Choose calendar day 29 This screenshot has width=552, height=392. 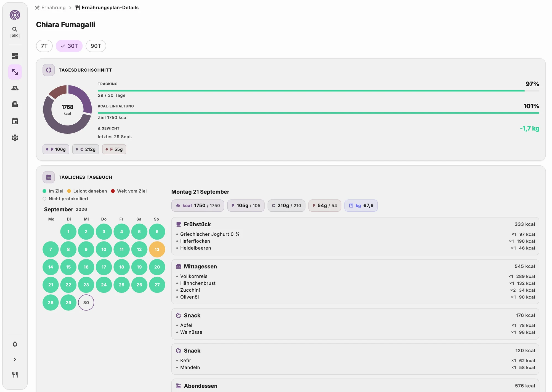click(x=68, y=303)
